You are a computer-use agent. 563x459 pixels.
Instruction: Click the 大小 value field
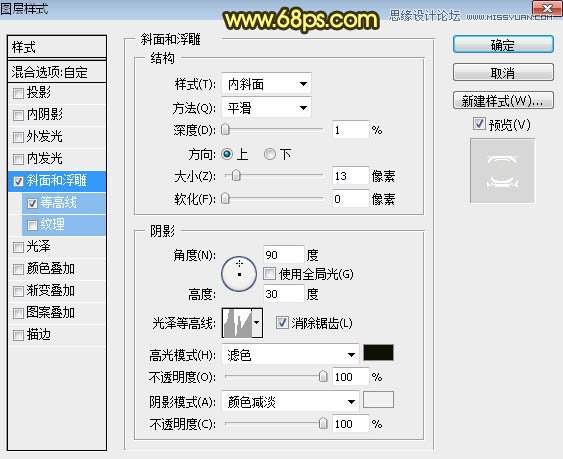(350, 176)
